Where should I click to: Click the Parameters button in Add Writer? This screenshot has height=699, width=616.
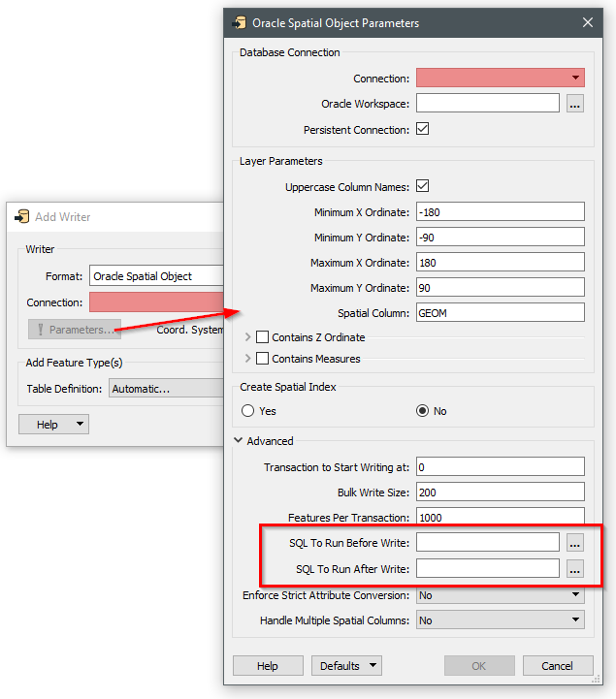(x=75, y=330)
